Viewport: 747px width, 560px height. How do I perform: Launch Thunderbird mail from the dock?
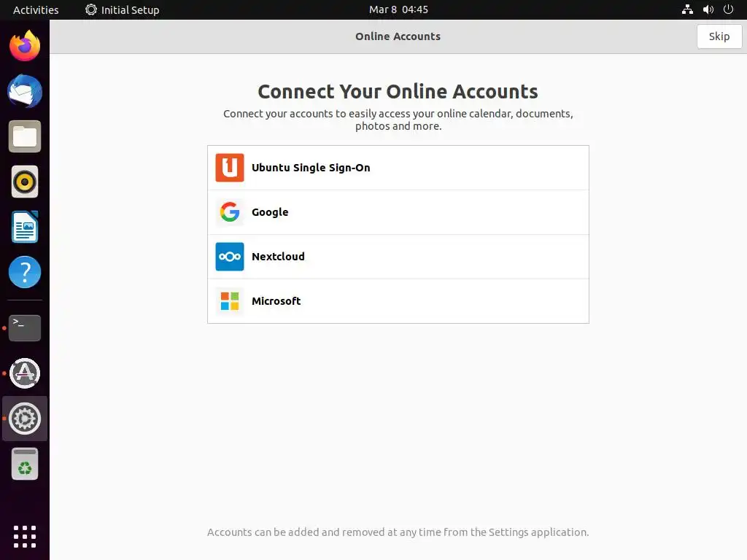pyautogui.click(x=25, y=91)
